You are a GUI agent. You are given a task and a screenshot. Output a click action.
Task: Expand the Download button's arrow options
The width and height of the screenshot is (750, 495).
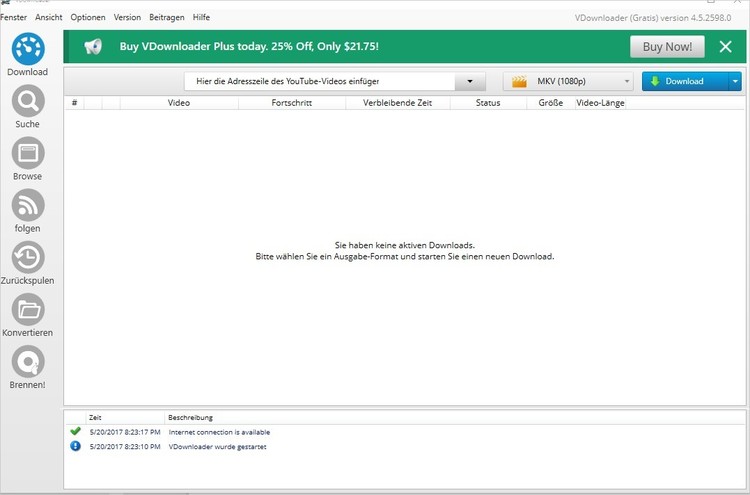[735, 81]
